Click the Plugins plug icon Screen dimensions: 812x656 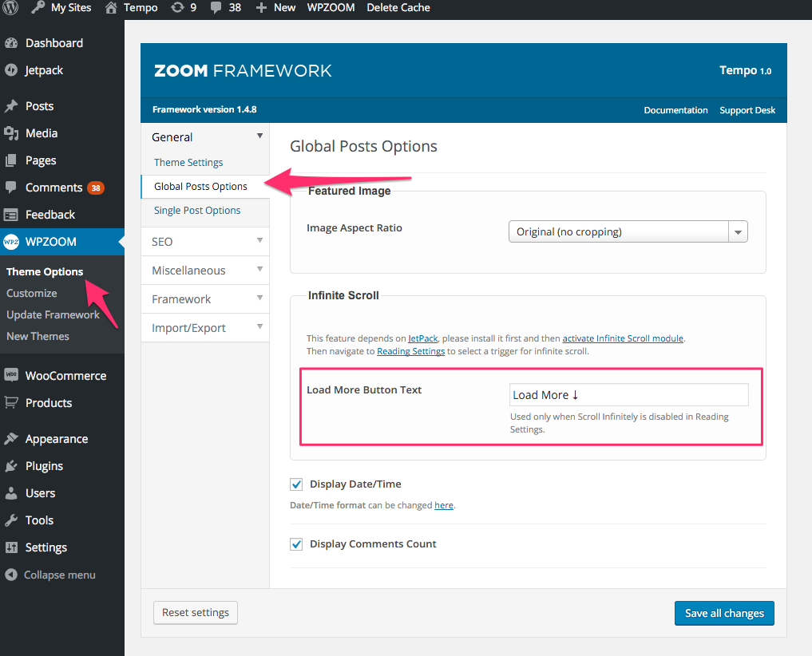[11, 466]
